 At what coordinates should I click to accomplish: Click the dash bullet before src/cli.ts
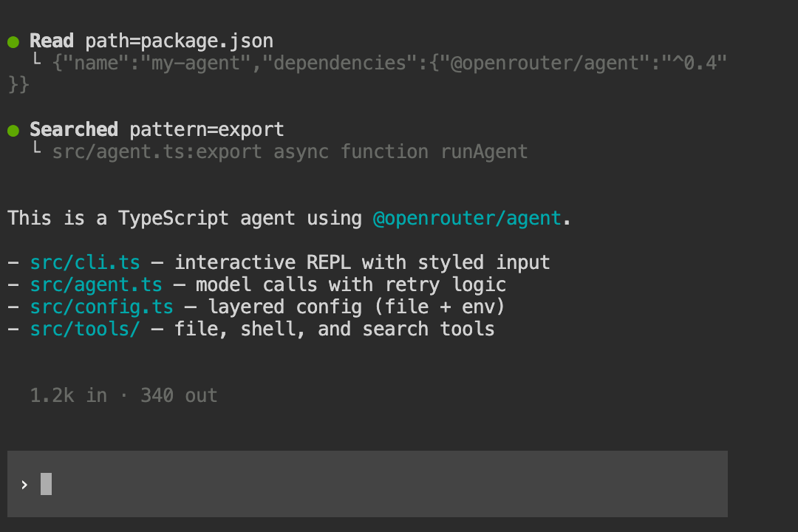coord(13,262)
